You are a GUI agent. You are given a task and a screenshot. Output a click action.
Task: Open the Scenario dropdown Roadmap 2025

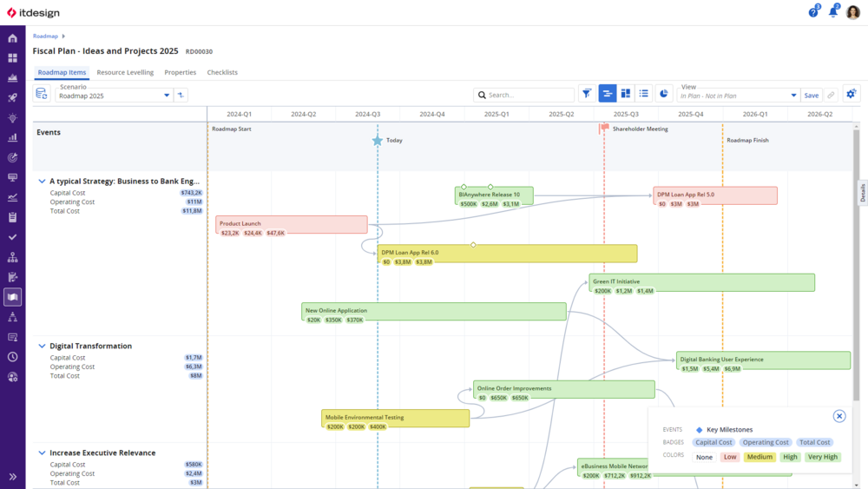click(x=114, y=96)
